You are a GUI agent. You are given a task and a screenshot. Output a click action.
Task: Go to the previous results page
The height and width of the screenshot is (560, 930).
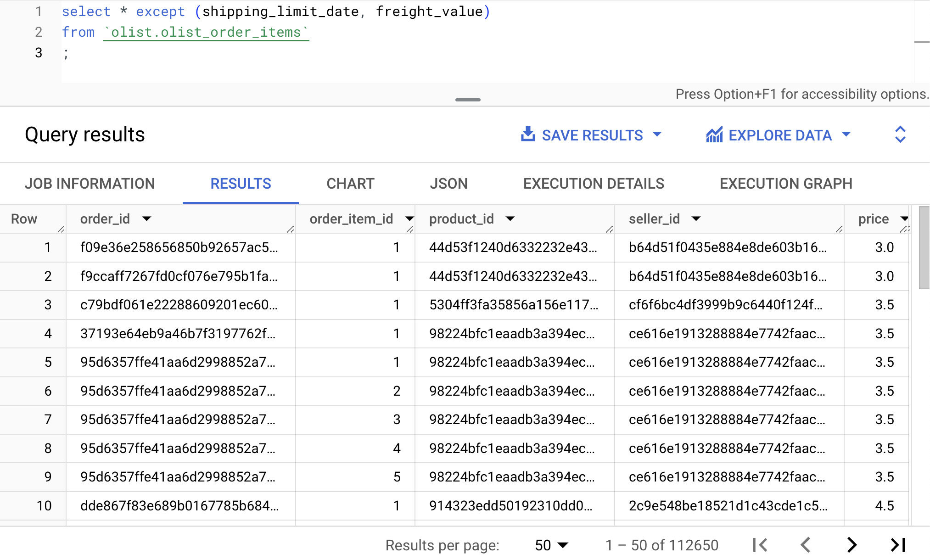(806, 545)
